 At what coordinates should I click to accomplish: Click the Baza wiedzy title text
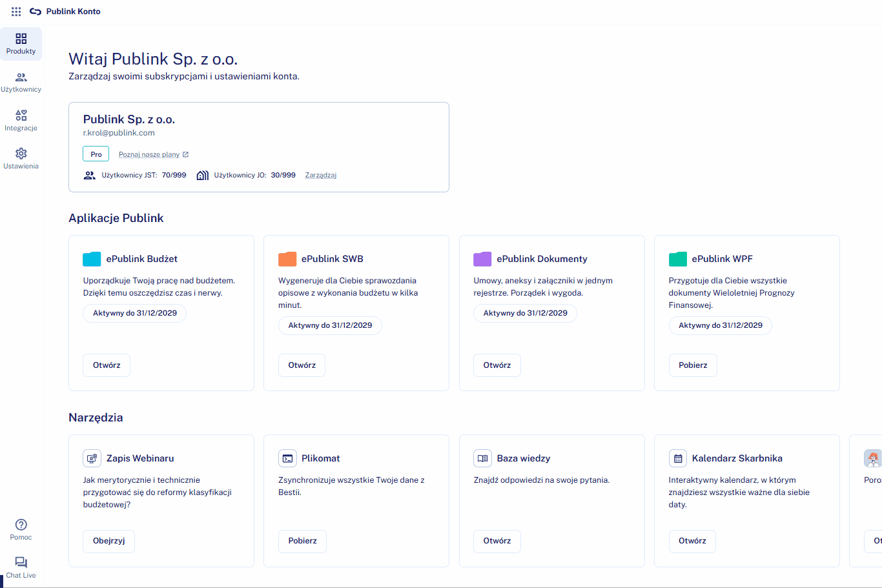click(x=524, y=458)
